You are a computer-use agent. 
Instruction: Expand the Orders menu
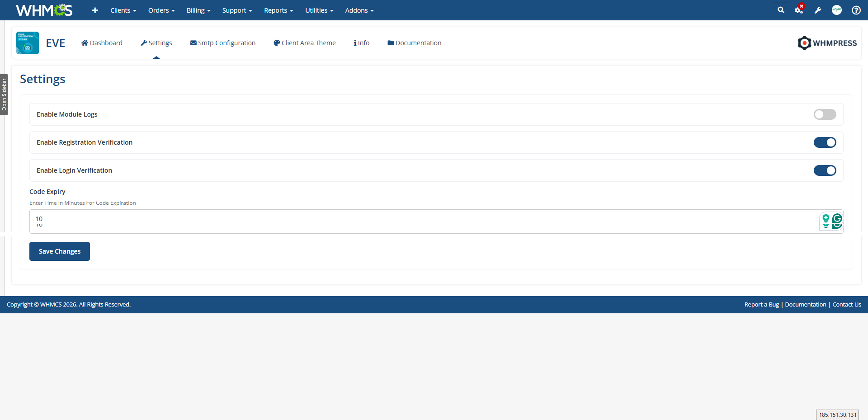161,10
